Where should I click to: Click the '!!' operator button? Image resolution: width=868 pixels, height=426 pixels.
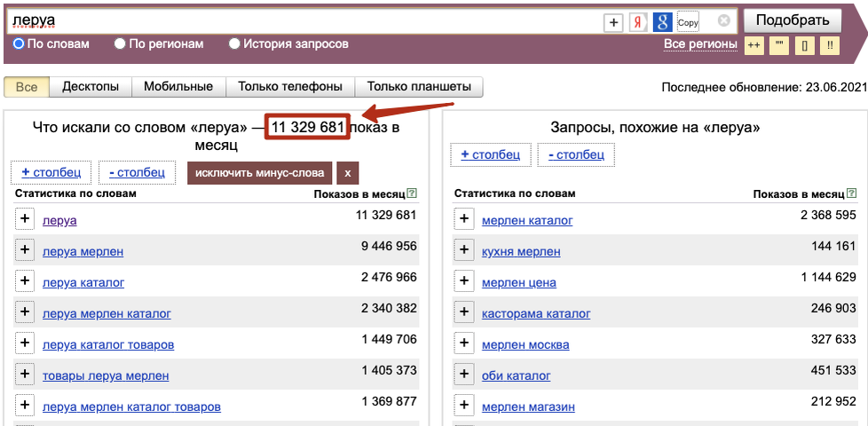[830, 46]
